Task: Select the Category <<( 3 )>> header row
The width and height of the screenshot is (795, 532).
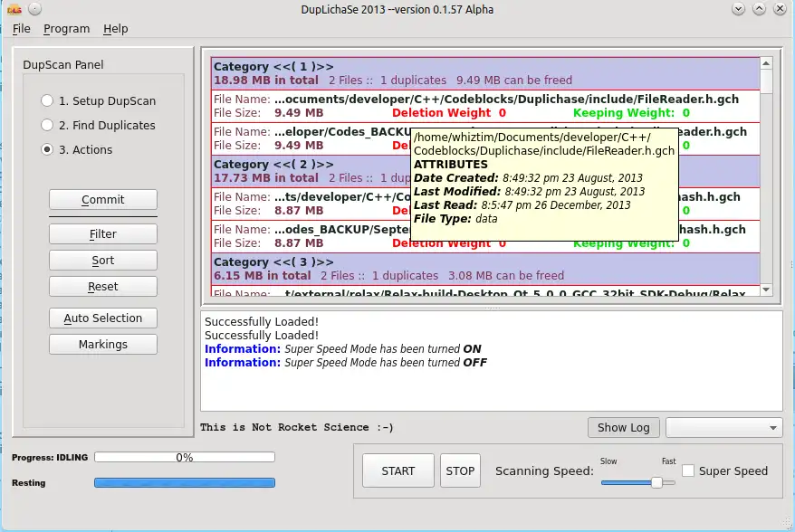Action: coord(485,269)
